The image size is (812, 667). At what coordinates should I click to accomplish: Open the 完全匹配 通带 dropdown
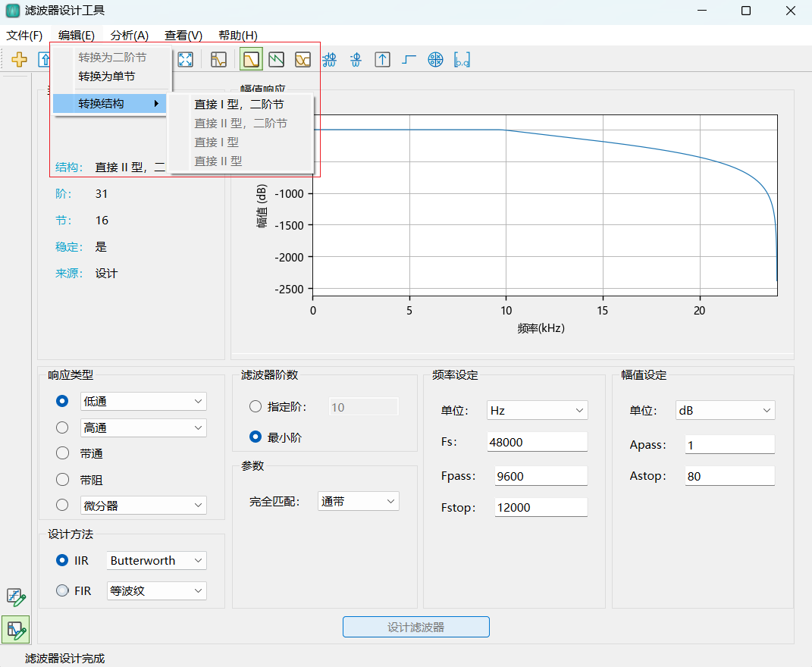point(358,501)
